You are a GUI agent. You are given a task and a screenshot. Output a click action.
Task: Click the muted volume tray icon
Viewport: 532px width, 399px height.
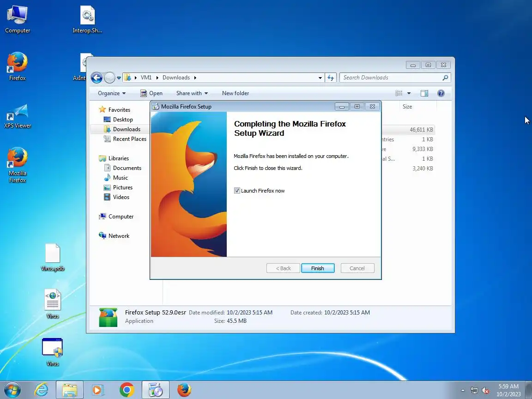[485, 391]
